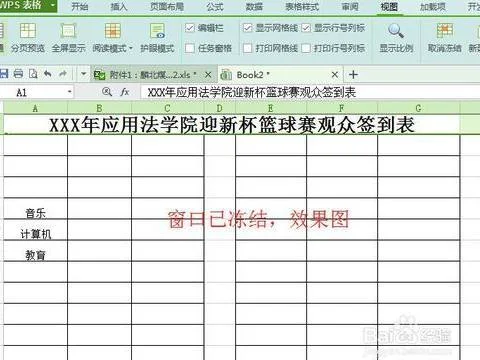Select column A header
Viewport: 480px width, 360px height.
[35, 108]
